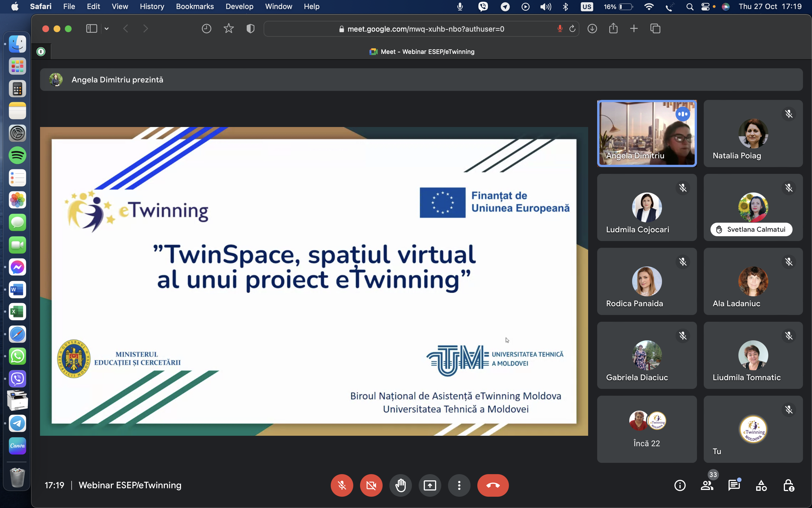The image size is (812, 508).
Task: Show Safari downloads
Action: coord(592,29)
